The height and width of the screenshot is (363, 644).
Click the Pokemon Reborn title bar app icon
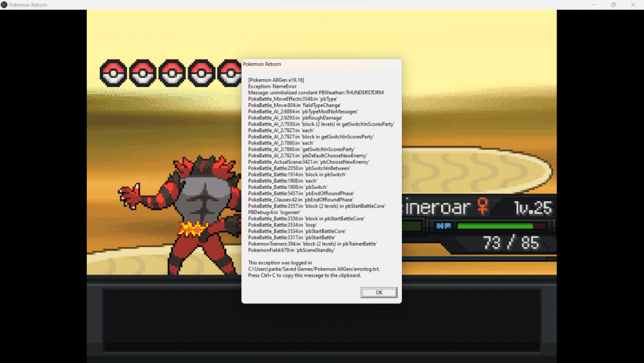coord(4,5)
